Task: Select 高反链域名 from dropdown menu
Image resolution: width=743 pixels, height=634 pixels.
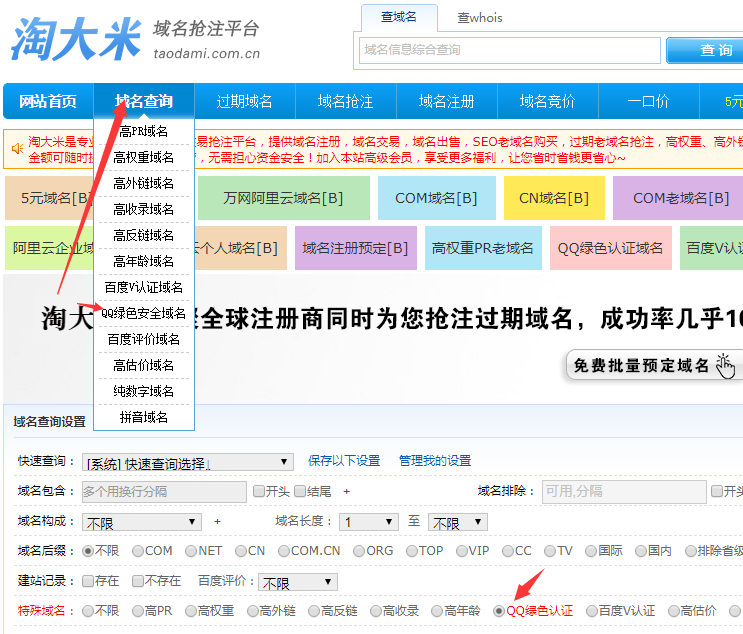Action: (144, 235)
